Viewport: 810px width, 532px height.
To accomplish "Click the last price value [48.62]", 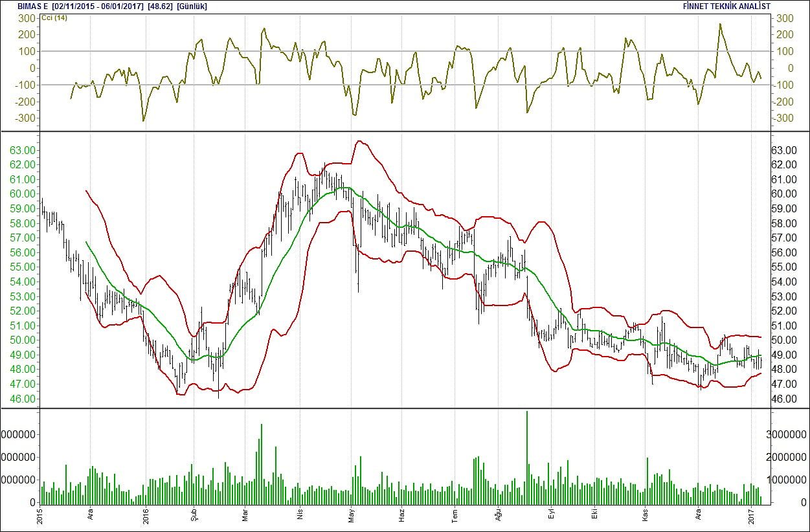I will [x=160, y=5].
